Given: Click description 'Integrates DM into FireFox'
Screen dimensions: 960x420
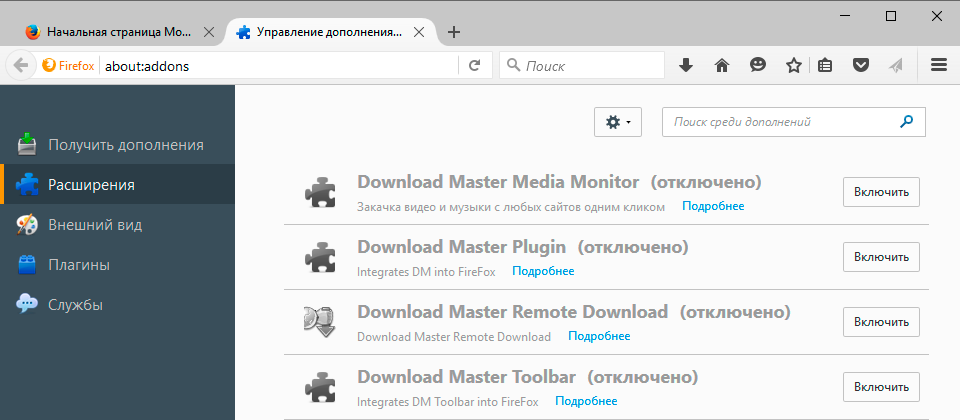Looking at the screenshot, I should pos(426,271).
